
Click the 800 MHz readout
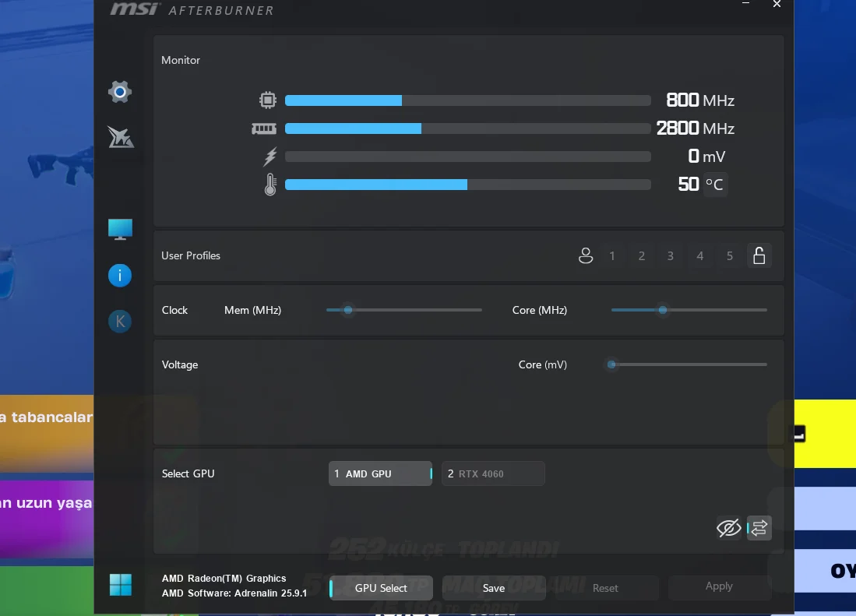[700, 100]
